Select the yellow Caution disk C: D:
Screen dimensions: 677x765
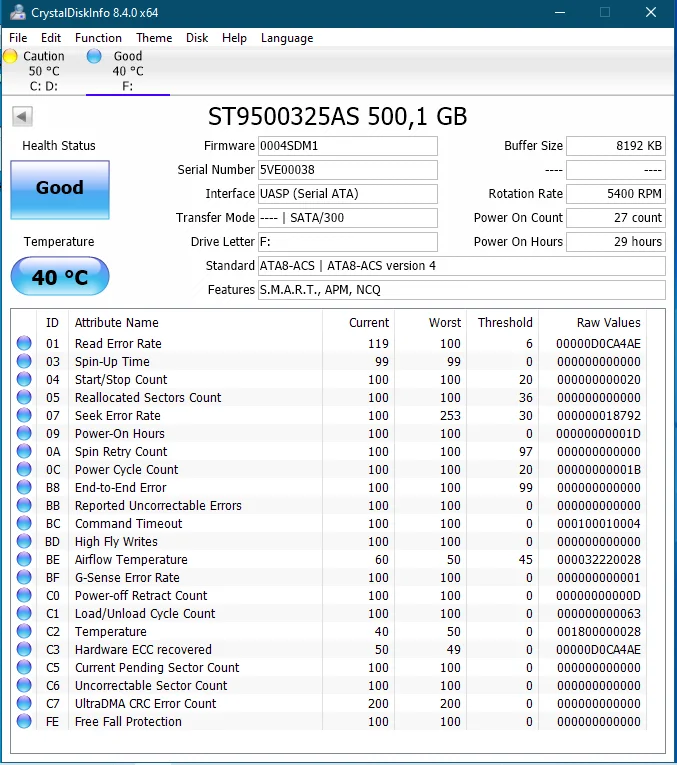38,71
